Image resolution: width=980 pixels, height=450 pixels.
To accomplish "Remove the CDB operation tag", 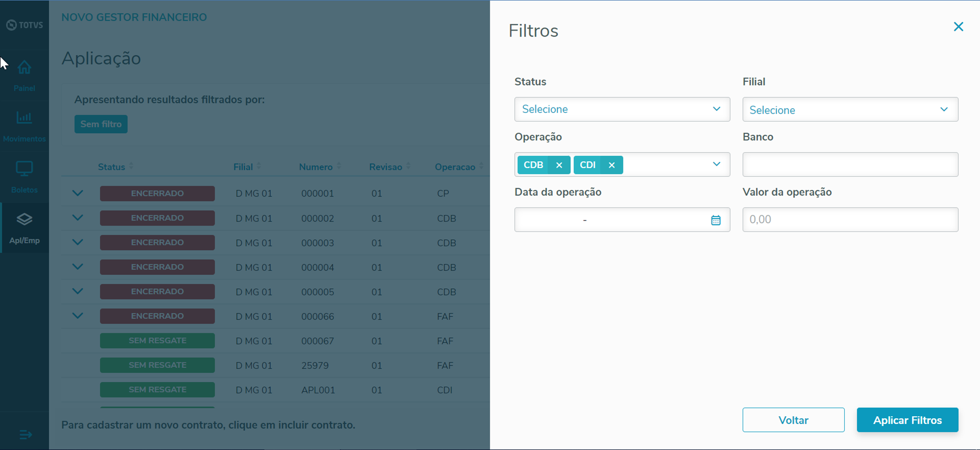I will point(559,165).
